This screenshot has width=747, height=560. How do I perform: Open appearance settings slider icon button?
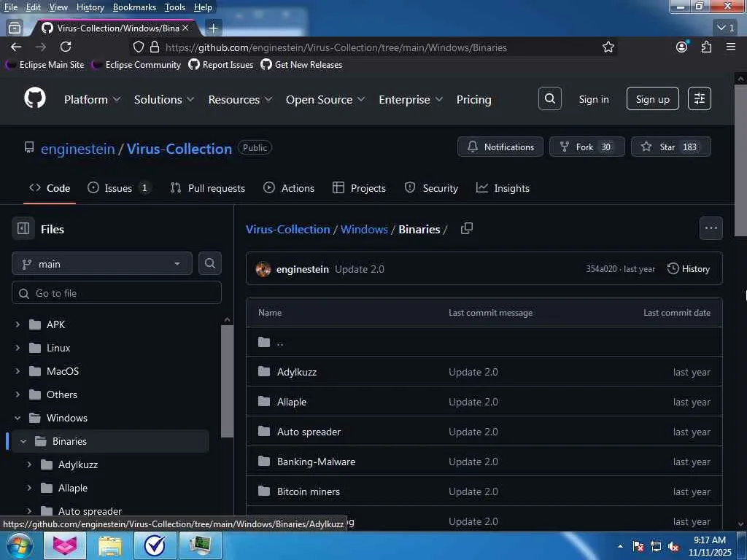pos(700,98)
